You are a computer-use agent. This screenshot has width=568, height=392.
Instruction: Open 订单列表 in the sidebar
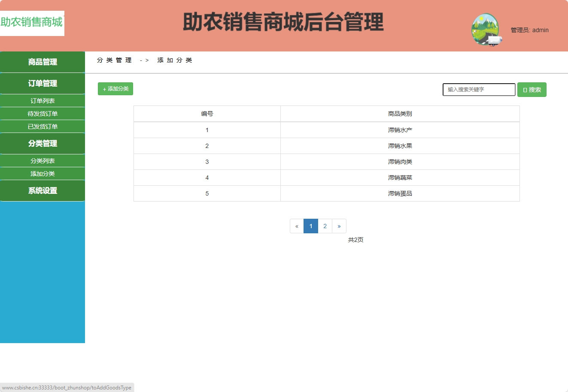pyautogui.click(x=43, y=101)
